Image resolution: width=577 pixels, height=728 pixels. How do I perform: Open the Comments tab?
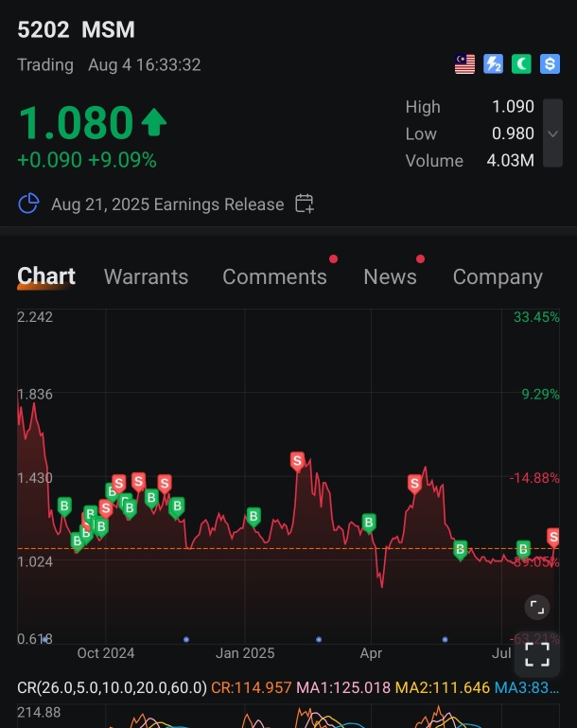(x=274, y=276)
